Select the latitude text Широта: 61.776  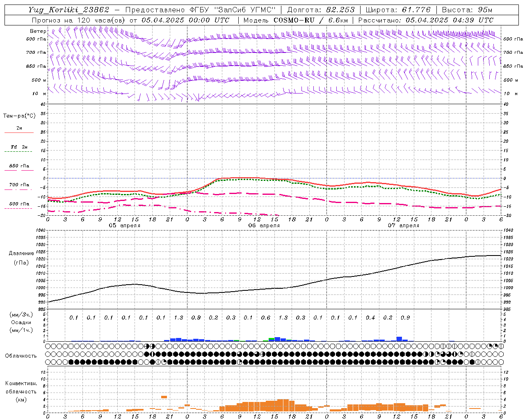[x=398, y=10]
